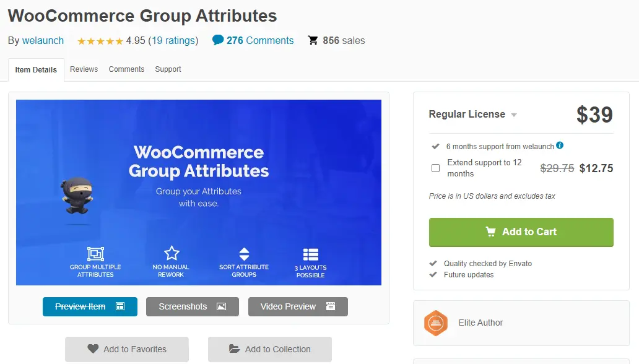Click the price excludes tax note
Viewport: 639px width, 364px height.
click(492, 196)
